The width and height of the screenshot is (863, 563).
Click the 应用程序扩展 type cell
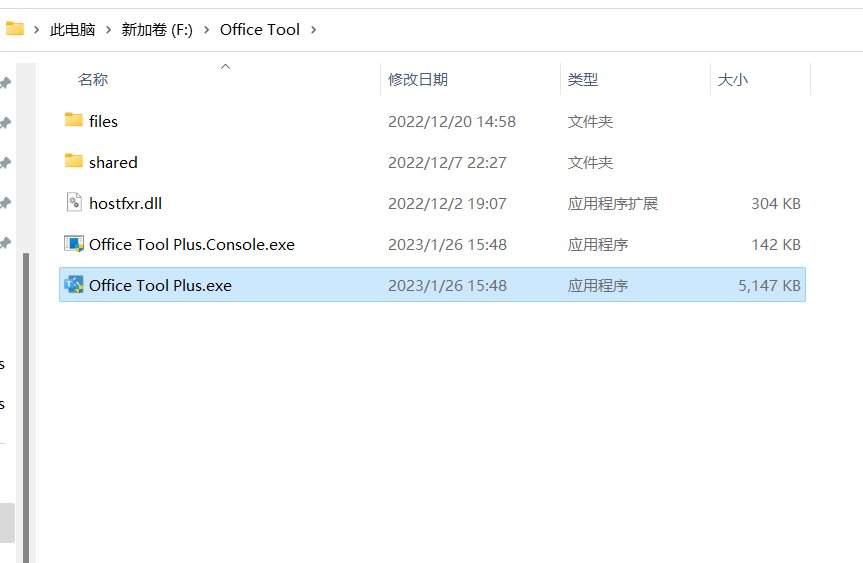(x=613, y=204)
